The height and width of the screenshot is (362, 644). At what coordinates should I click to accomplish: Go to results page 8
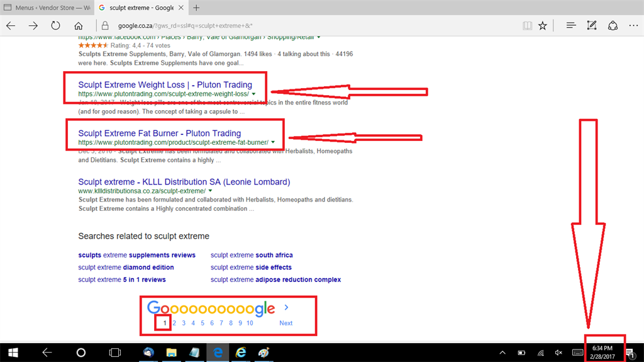(x=231, y=324)
